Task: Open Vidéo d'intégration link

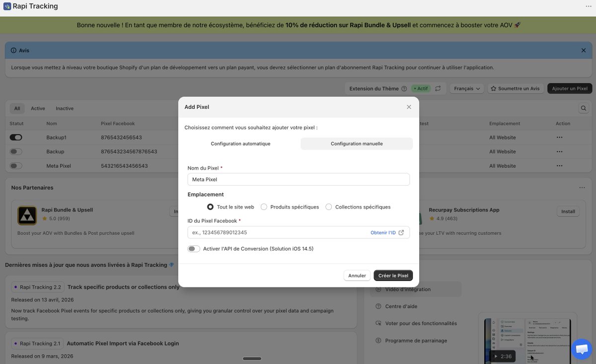Action: 408,290
